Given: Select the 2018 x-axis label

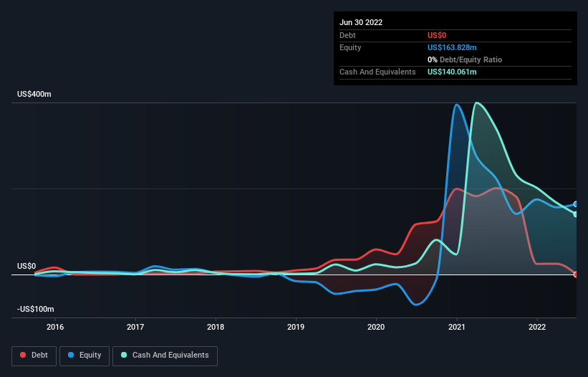Looking at the screenshot, I should (x=216, y=327).
